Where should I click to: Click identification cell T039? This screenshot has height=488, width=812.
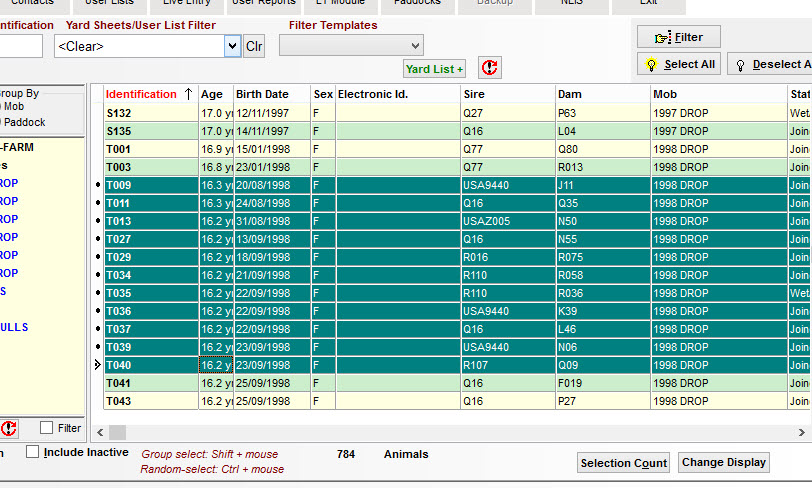pyautogui.click(x=151, y=347)
